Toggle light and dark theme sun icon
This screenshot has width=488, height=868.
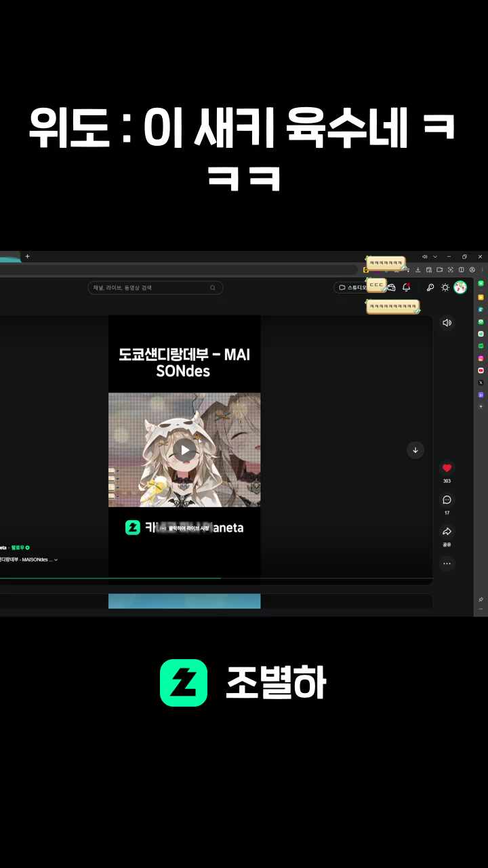pyautogui.click(x=445, y=288)
